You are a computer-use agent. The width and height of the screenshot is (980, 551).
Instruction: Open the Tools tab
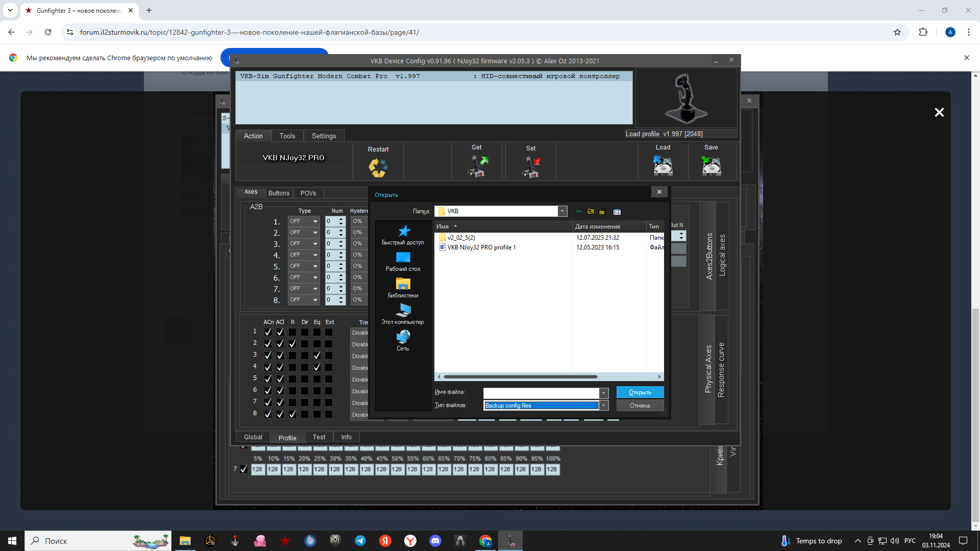point(287,136)
